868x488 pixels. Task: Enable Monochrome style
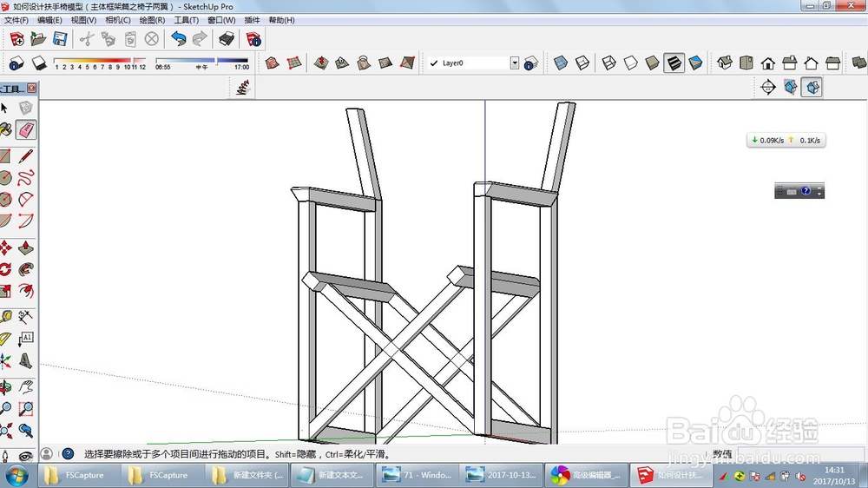[696, 63]
